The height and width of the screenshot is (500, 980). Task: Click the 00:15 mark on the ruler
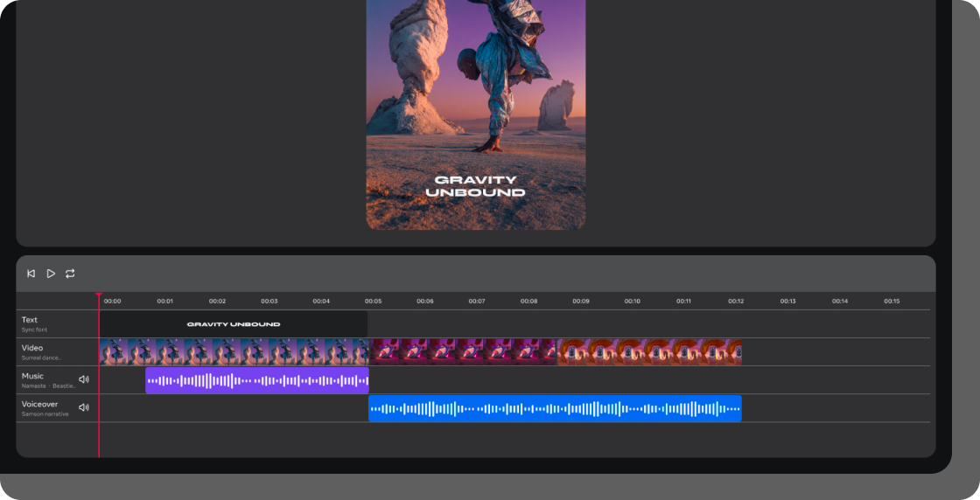tap(892, 301)
